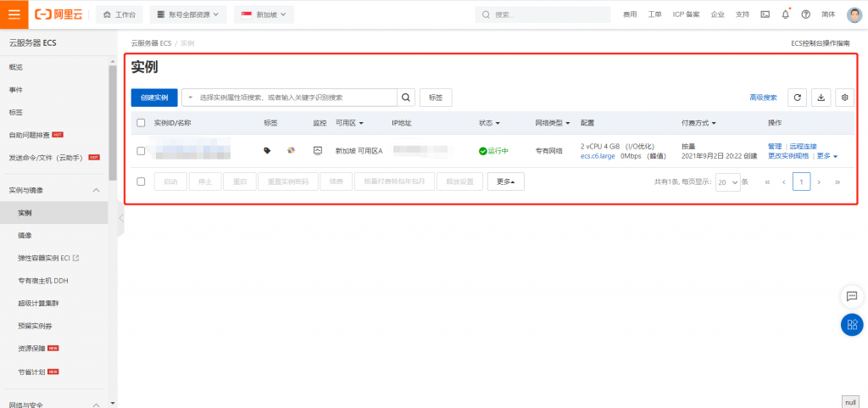The width and height of the screenshot is (868, 408).
Task: Open the help question mark icon
Action: pos(806,15)
